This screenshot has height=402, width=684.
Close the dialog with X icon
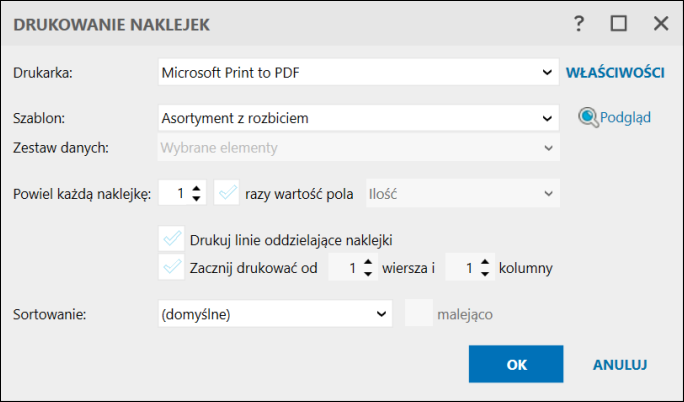tap(661, 24)
